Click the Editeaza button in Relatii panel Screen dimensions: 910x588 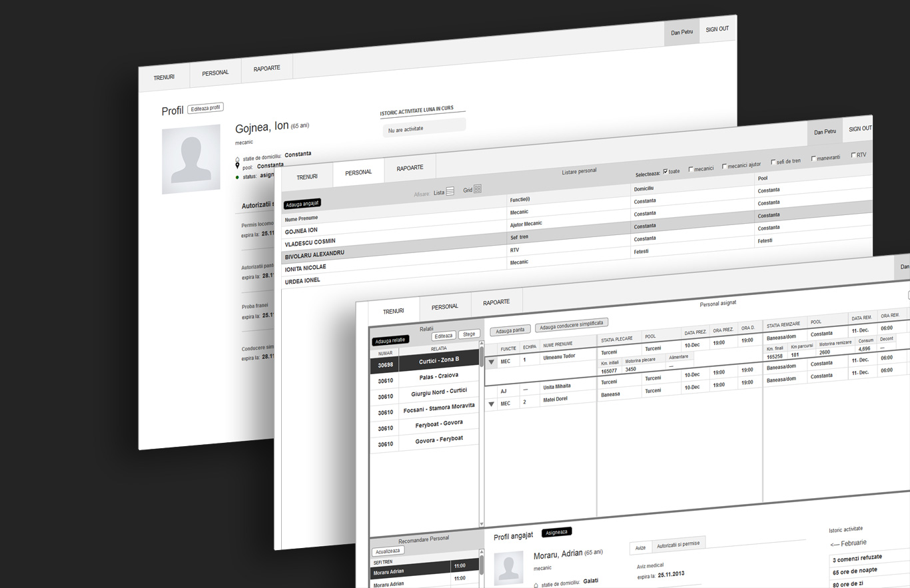(x=444, y=336)
